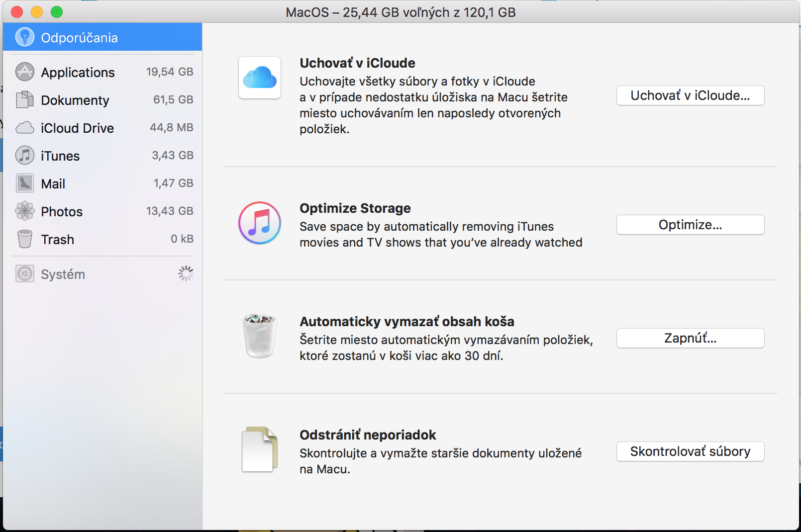Viewport: 801px width, 532px height.
Task: Select Odporúčania in the sidebar
Action: click(x=102, y=37)
